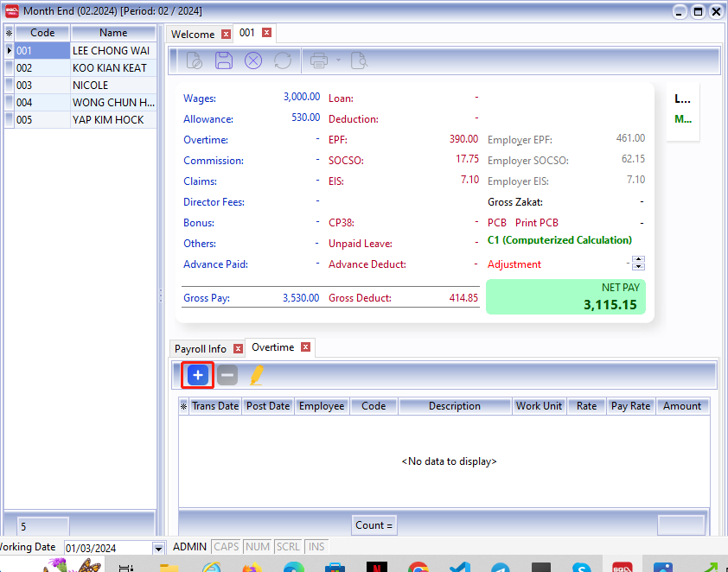
Task: Toggle the CAPS indicator in the status bar
Action: pos(226,546)
